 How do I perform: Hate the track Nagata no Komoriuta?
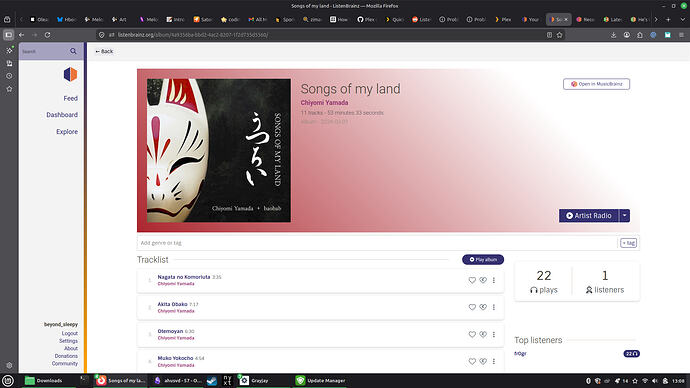click(483, 280)
